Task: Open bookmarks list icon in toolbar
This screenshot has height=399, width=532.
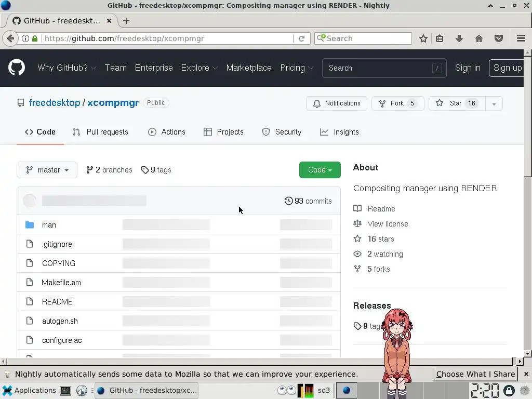Action: 440,38
